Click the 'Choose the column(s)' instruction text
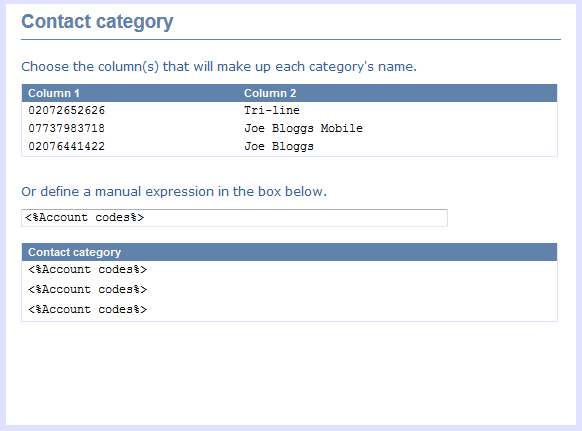This screenshot has width=582, height=431. tap(219, 67)
